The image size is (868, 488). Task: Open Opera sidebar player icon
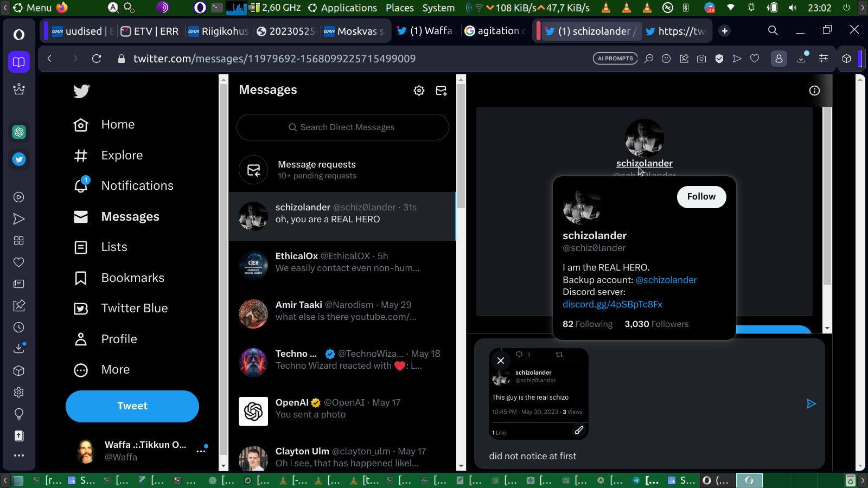19,197
